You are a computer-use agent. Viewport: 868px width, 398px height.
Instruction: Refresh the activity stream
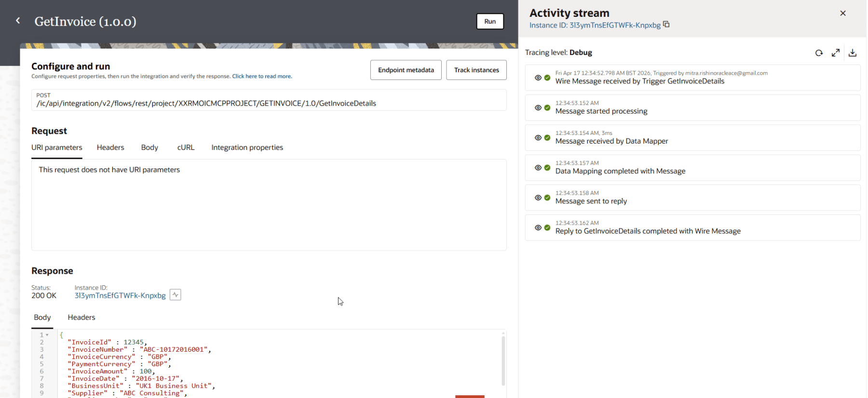[x=819, y=53]
